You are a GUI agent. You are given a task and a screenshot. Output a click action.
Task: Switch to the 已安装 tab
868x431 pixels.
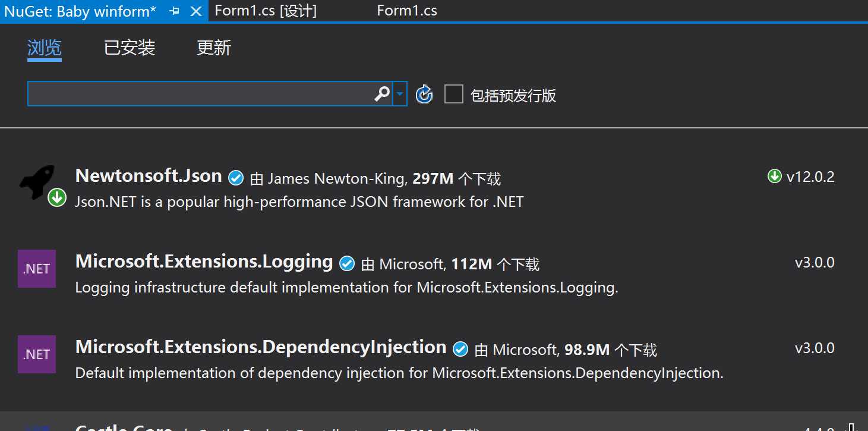[130, 48]
